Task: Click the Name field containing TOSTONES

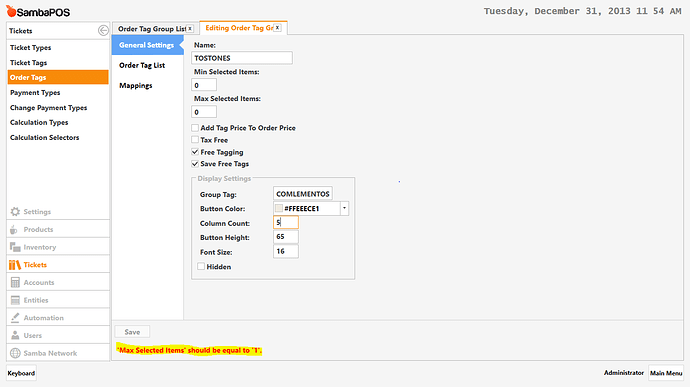Action: coord(242,58)
